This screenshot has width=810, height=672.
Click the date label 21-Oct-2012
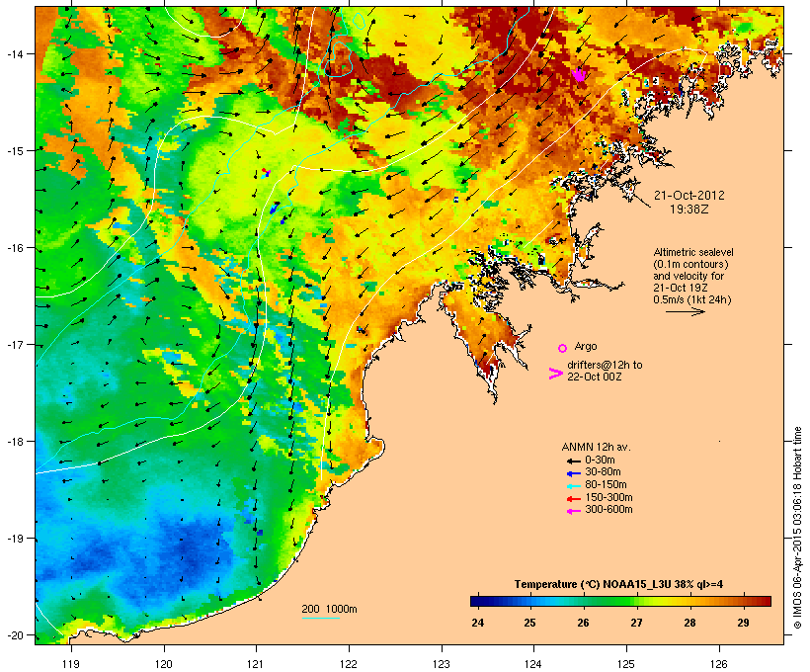[x=689, y=196]
